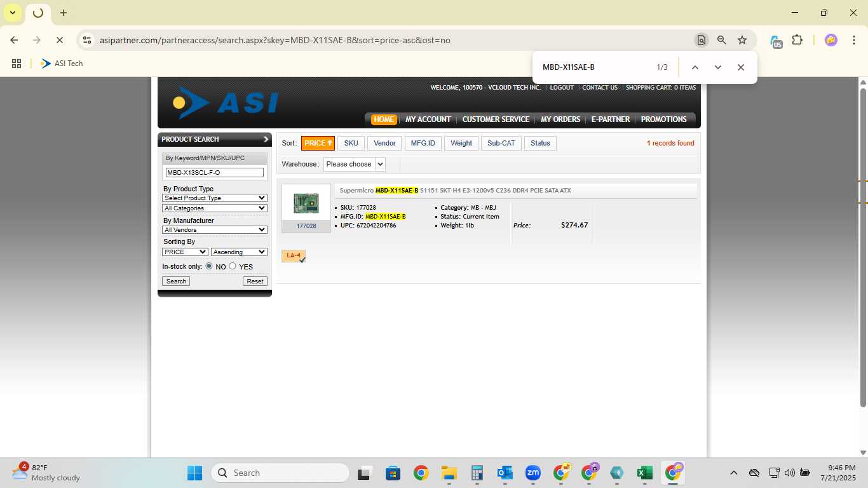Select the HOME menu tab
Screen dimensions: 868x488
(x=384, y=119)
